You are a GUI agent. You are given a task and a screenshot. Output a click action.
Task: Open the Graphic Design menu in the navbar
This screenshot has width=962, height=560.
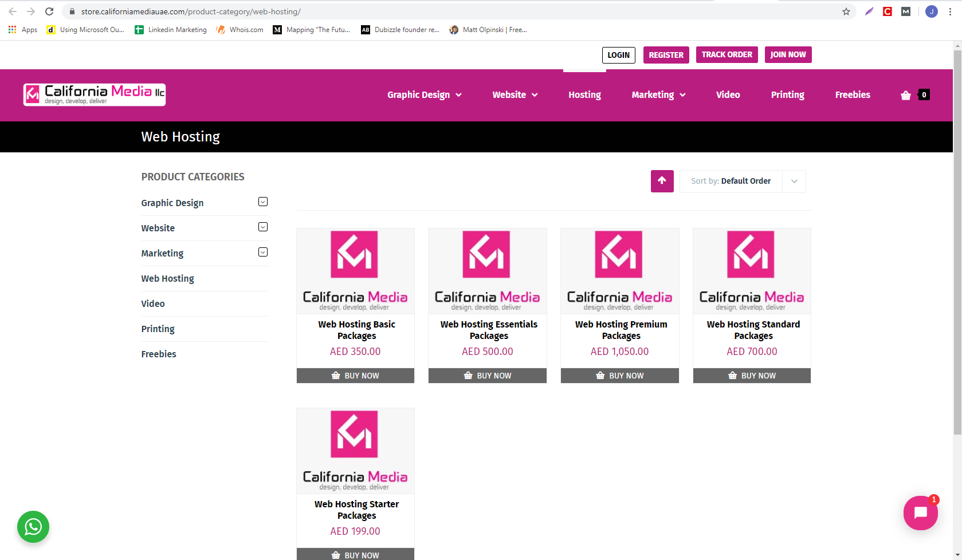[425, 95]
